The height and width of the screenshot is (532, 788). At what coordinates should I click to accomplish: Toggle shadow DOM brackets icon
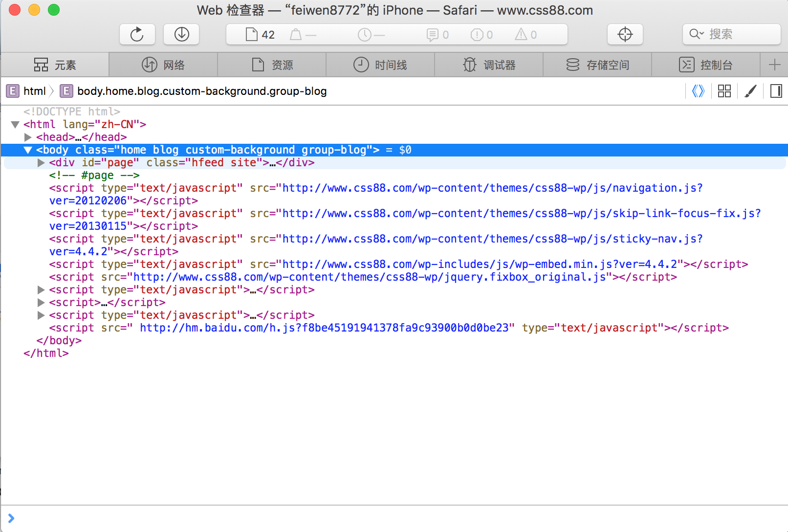pos(698,91)
